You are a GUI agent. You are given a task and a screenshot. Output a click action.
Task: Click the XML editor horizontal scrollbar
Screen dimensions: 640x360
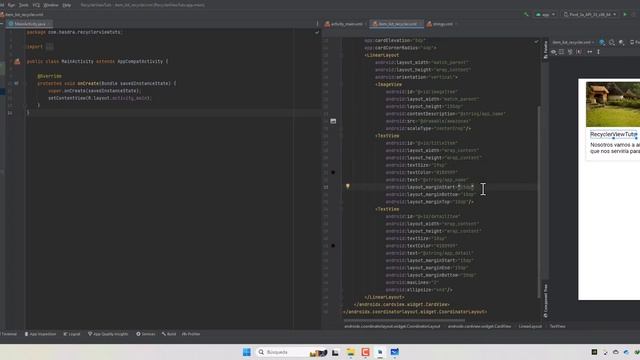point(404,320)
